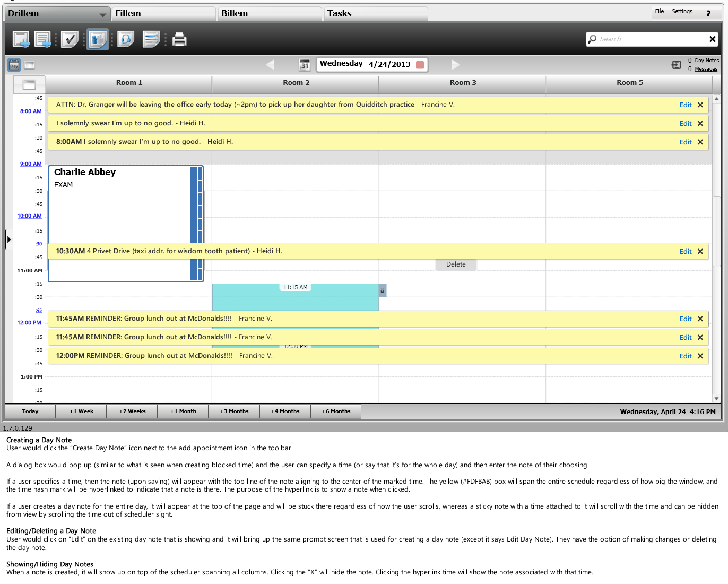Screen dimensions: 728x584
Task: Jump ahead +6 Months
Action: point(336,411)
